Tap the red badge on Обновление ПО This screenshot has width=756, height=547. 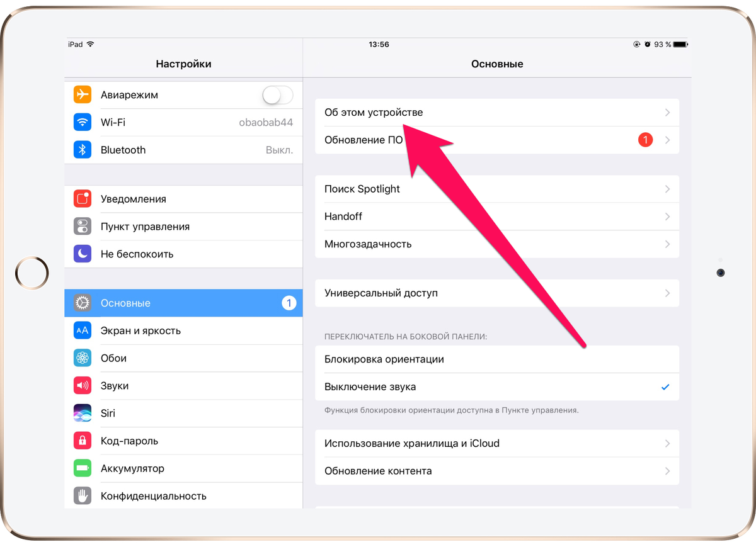click(646, 140)
